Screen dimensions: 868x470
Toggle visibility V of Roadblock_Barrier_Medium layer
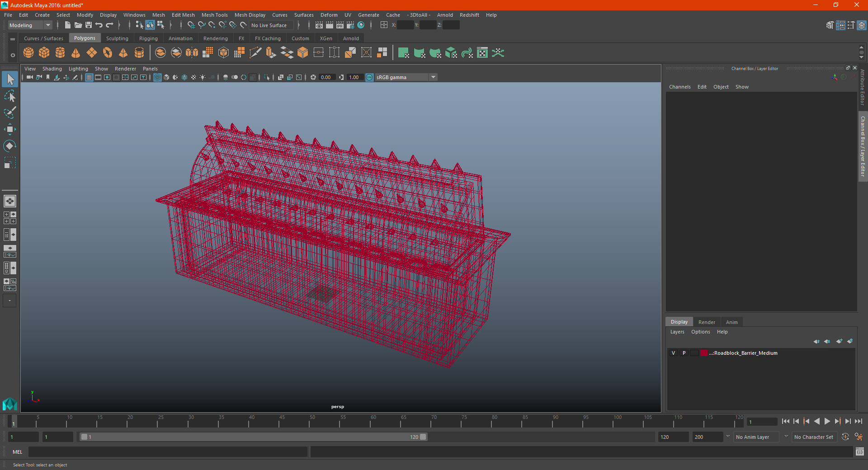pos(673,353)
